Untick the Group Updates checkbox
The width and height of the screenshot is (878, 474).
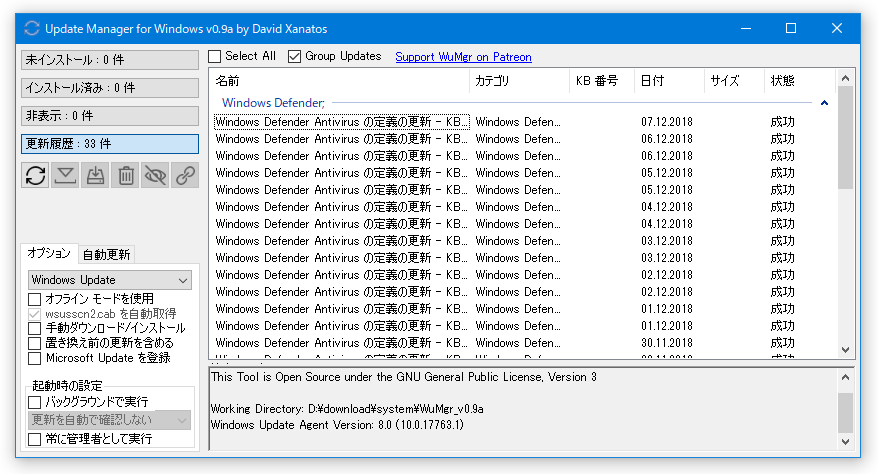295,57
